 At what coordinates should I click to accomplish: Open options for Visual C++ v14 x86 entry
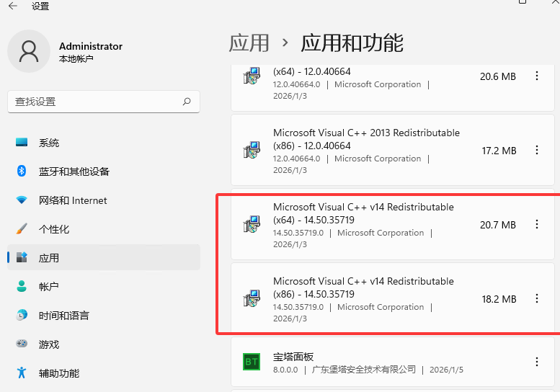coord(537,299)
